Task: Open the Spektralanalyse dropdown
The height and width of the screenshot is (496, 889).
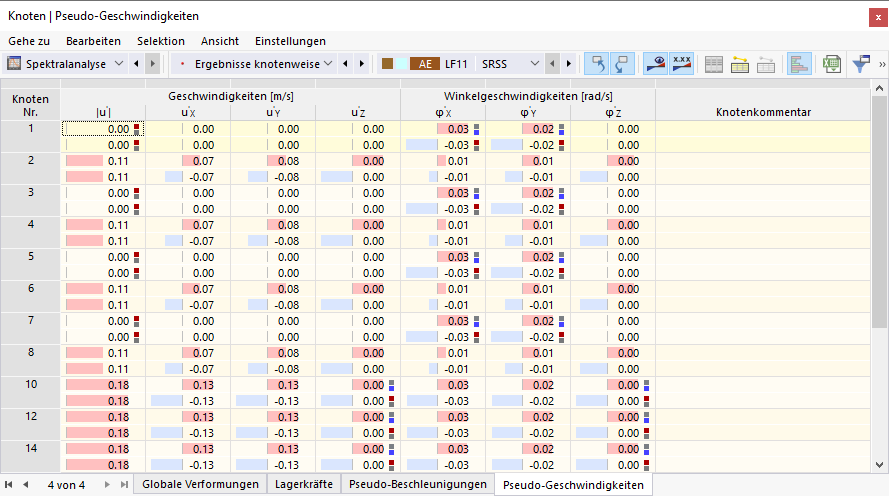Action: (x=118, y=63)
